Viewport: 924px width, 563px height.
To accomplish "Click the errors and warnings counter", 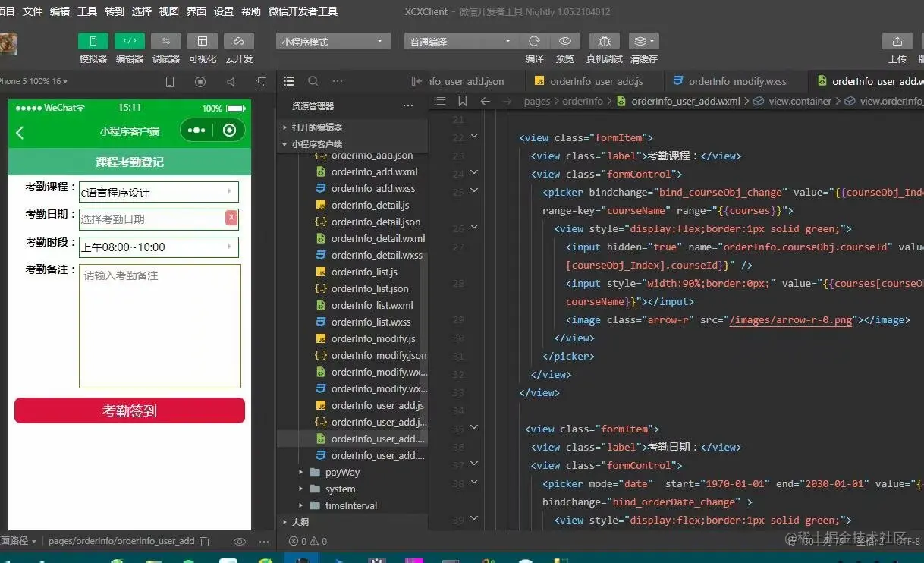I will pyautogui.click(x=308, y=541).
